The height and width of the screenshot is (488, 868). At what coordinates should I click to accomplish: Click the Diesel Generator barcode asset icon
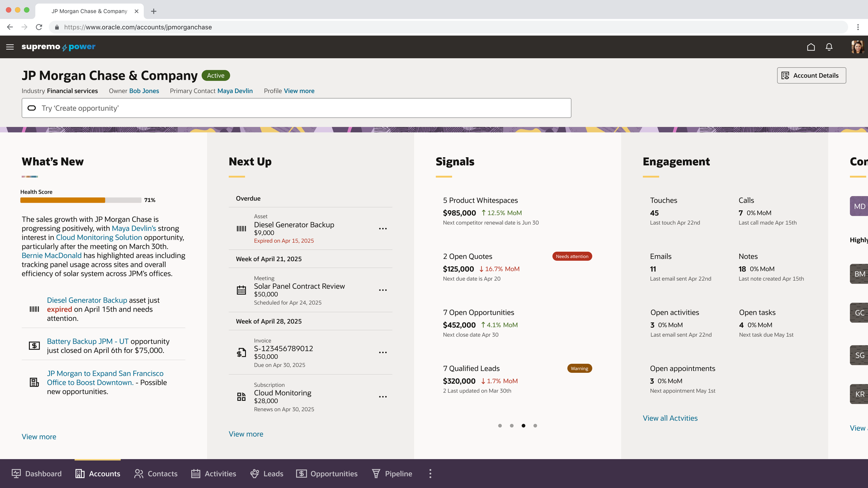click(x=241, y=229)
